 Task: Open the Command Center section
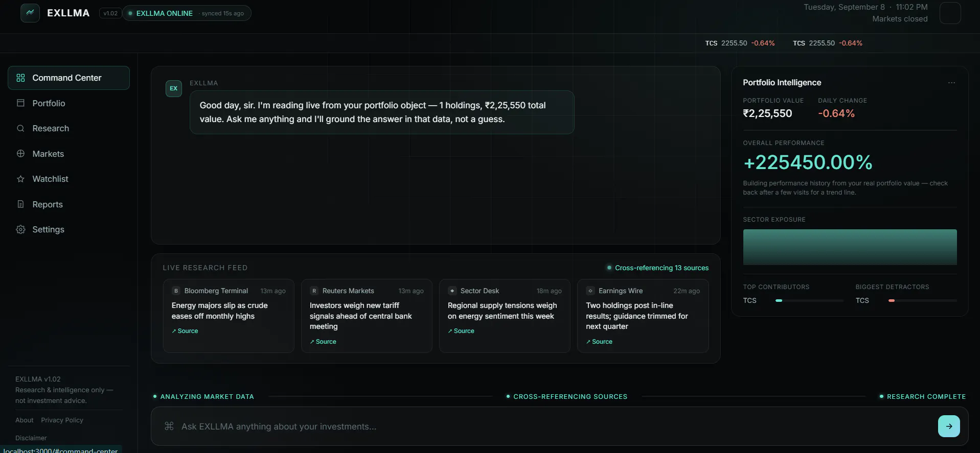click(69, 78)
